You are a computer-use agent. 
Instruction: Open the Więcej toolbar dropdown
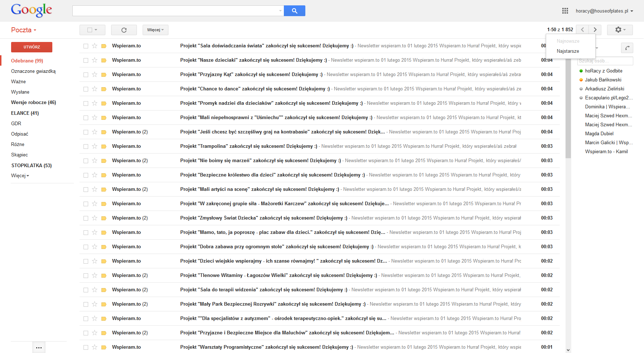pos(156,30)
